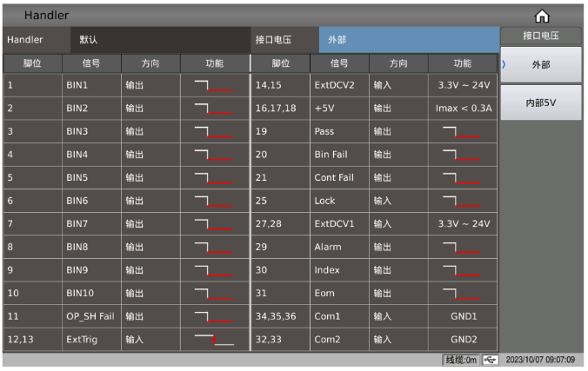Click the Eom signal waveform icon

tap(462, 294)
